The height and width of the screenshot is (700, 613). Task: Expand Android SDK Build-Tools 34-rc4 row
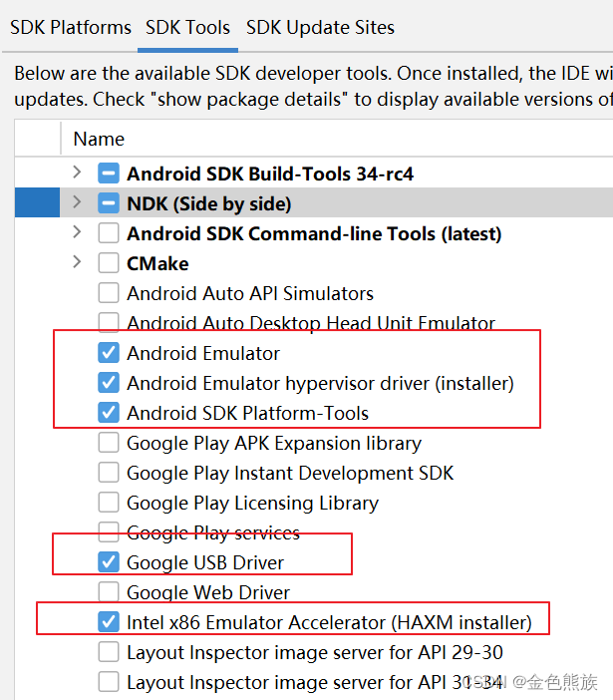point(77,172)
